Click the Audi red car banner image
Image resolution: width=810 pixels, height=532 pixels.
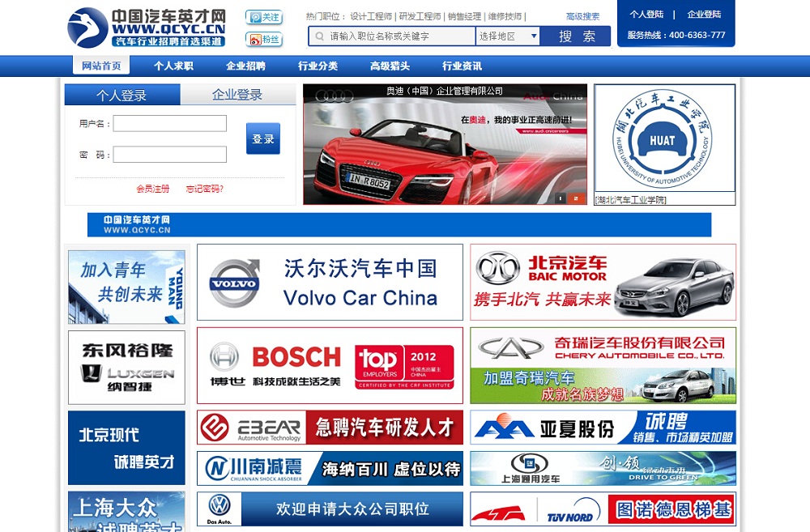[445, 145]
